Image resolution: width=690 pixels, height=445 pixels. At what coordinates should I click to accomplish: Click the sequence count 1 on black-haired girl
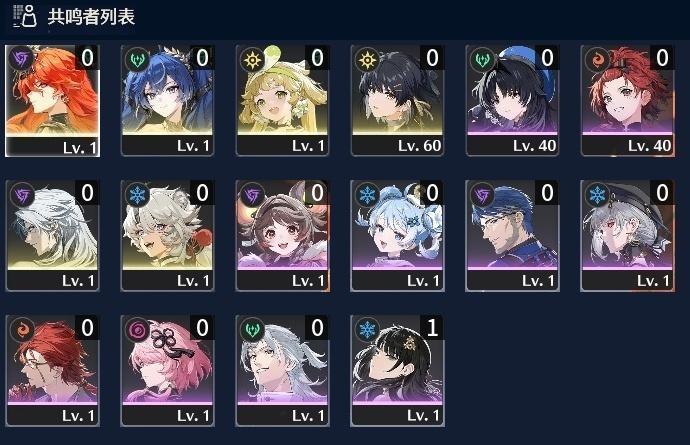click(x=432, y=327)
